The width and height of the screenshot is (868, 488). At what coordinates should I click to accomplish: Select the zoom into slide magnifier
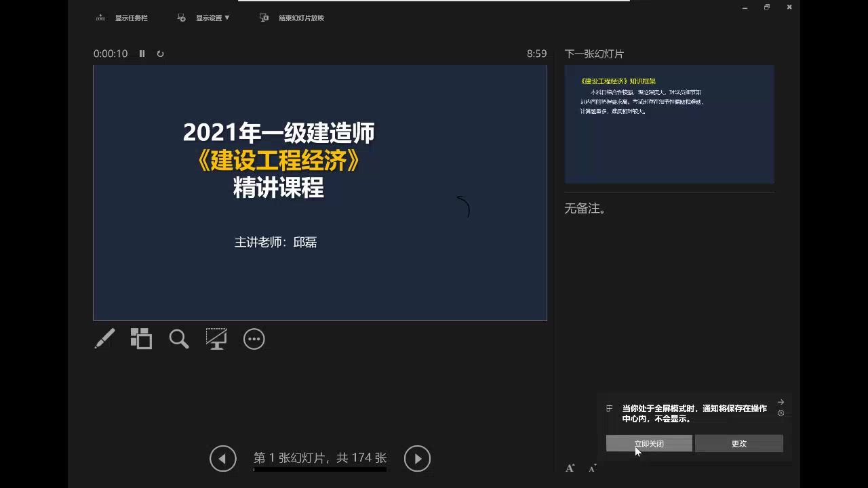[x=179, y=339]
